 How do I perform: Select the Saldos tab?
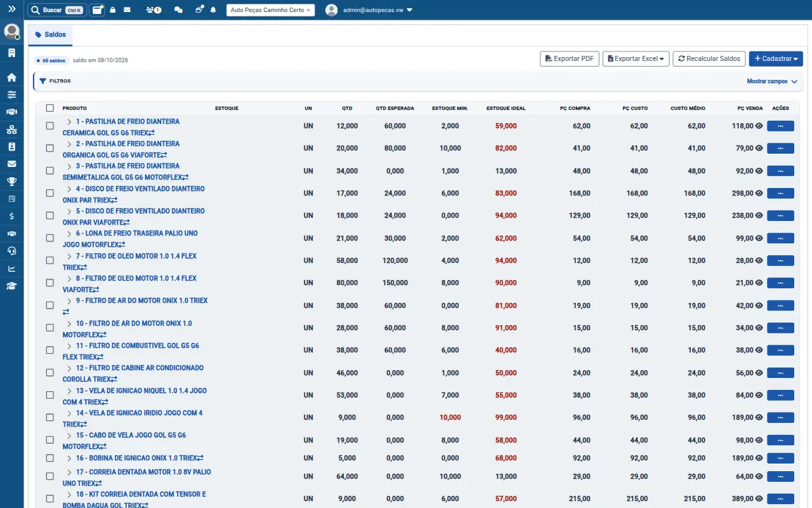(50, 35)
